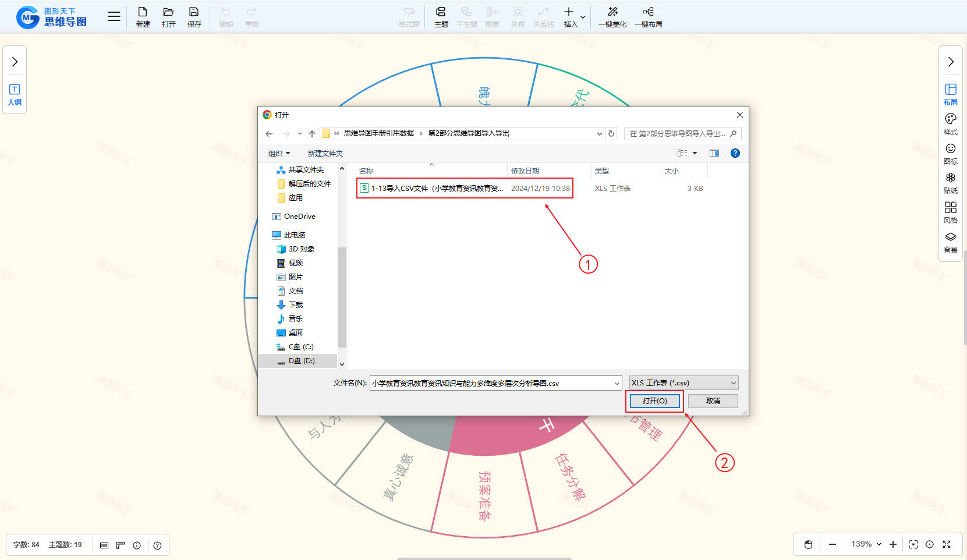Expand the 插入 insert dropdown
This screenshot has height=560, width=967.
click(x=582, y=17)
